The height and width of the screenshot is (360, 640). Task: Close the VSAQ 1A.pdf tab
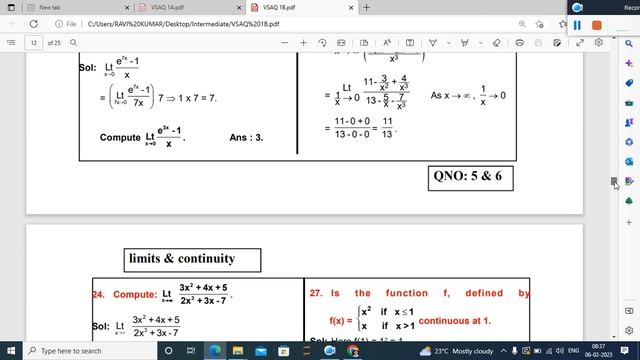239,7
